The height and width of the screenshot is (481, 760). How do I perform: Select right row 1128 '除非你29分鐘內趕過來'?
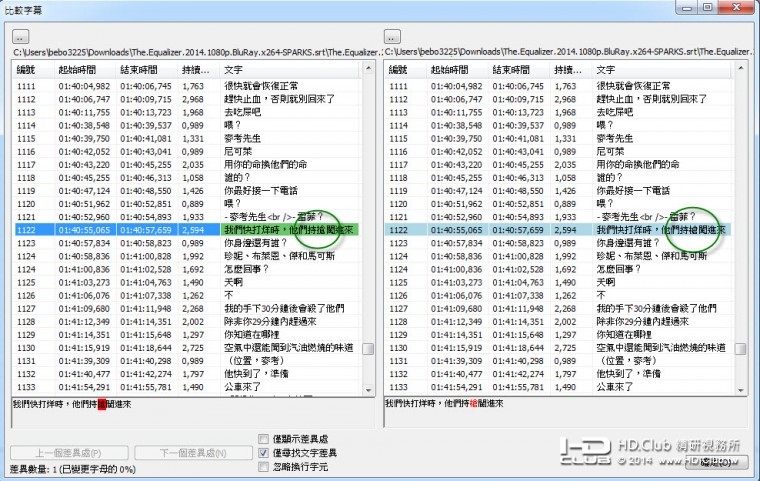(x=559, y=321)
